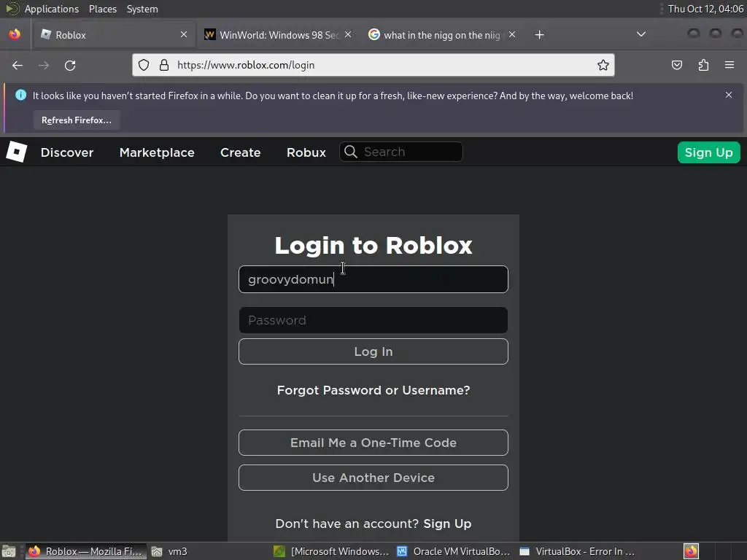Dismiss the Firefox refresh notification bar
Image resolution: width=747 pixels, height=560 pixels.
click(729, 95)
